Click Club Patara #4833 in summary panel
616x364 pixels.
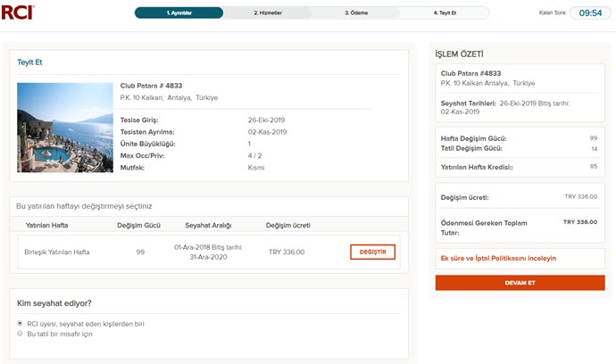click(x=470, y=73)
